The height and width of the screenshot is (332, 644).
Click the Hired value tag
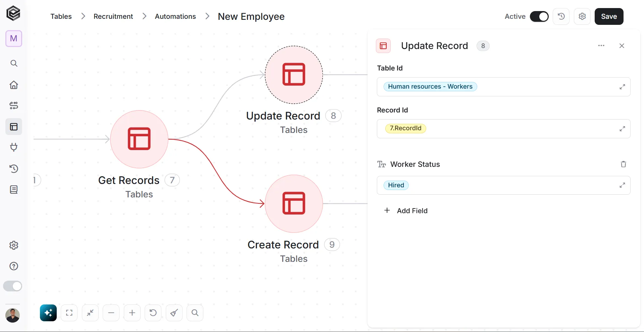pyautogui.click(x=396, y=185)
